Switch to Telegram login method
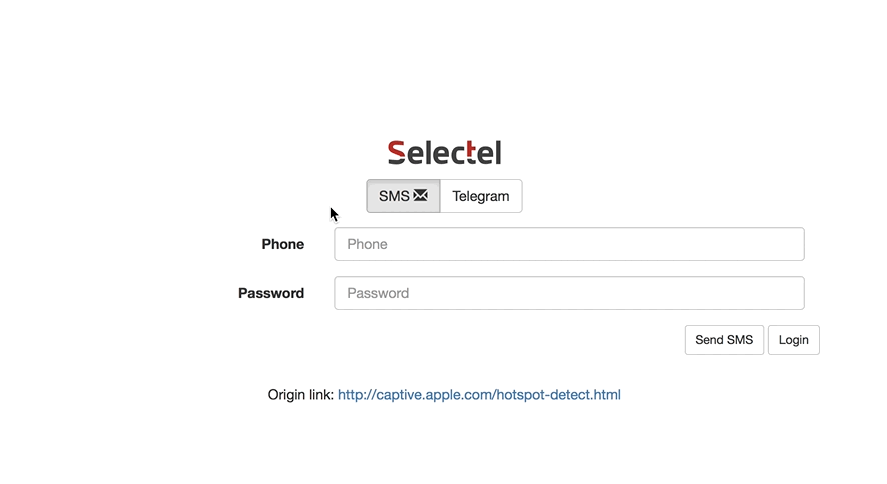The height and width of the screenshot is (484, 887). 481,196
